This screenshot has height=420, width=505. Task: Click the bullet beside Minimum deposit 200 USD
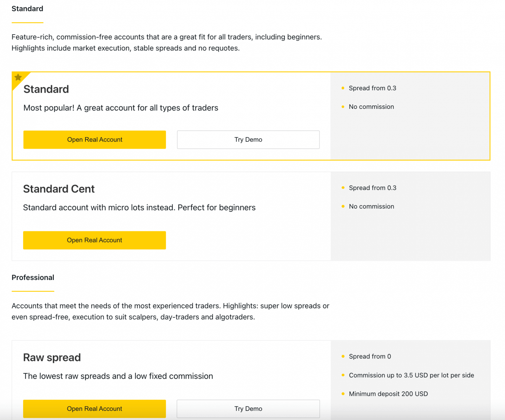coord(343,394)
